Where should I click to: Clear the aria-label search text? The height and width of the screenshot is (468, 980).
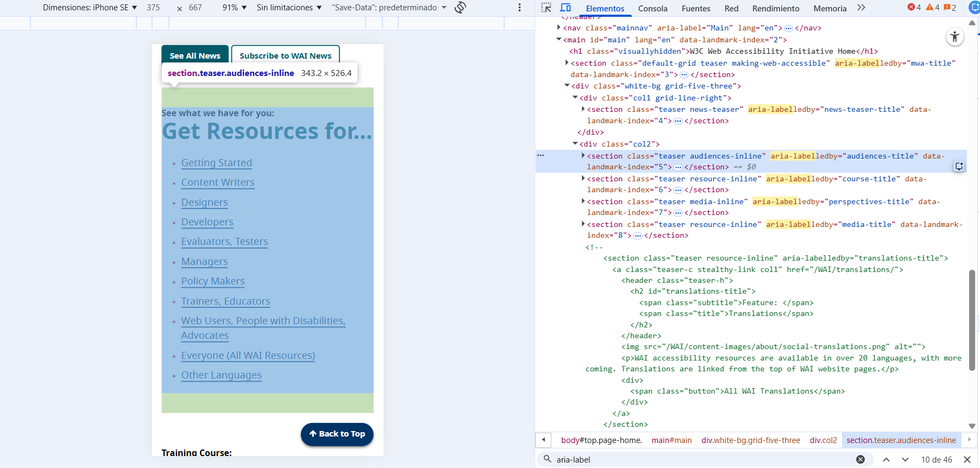(860, 459)
